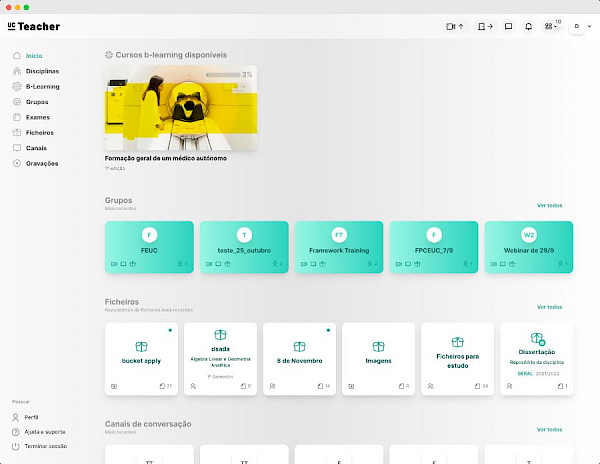Viewport: 600px width, 464px height.
Task: Open the FEUC group card
Action: pyautogui.click(x=149, y=247)
